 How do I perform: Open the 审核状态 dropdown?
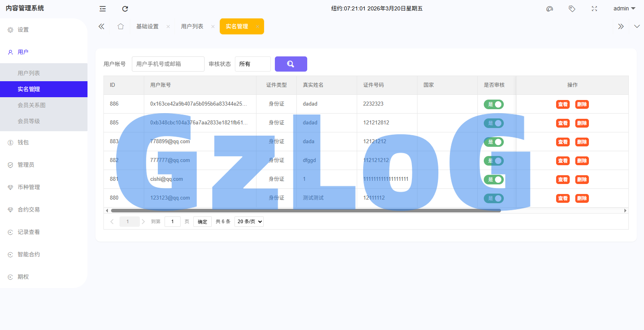pyautogui.click(x=252, y=64)
